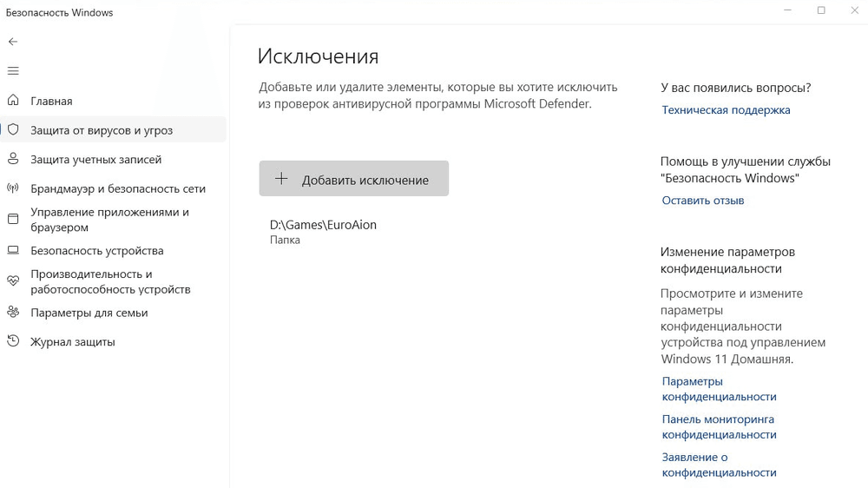Click the laptop icon for device security
This screenshot has width=868, height=488.
[13, 251]
